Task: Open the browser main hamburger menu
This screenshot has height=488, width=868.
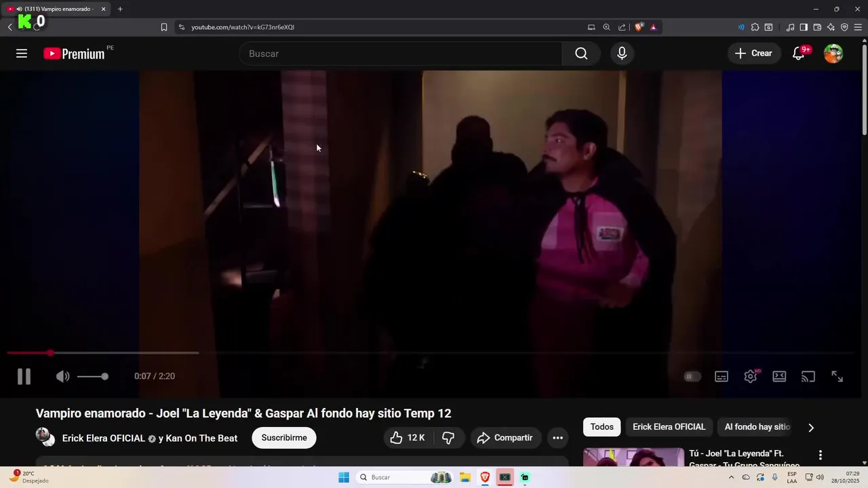Action: tap(858, 27)
